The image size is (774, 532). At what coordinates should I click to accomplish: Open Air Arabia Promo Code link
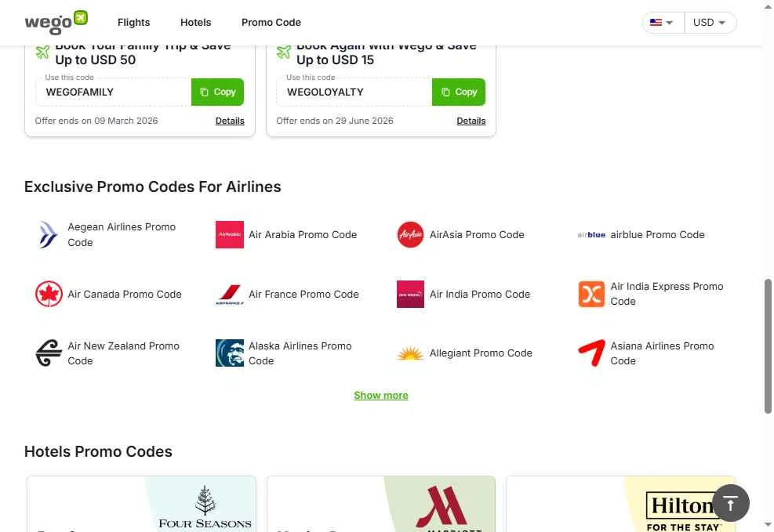[303, 235]
